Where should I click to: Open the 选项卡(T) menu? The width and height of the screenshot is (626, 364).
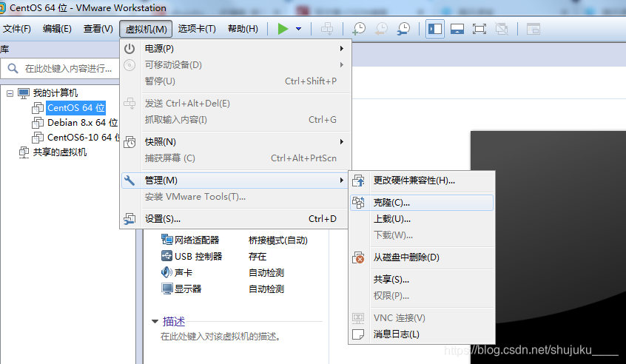197,29
